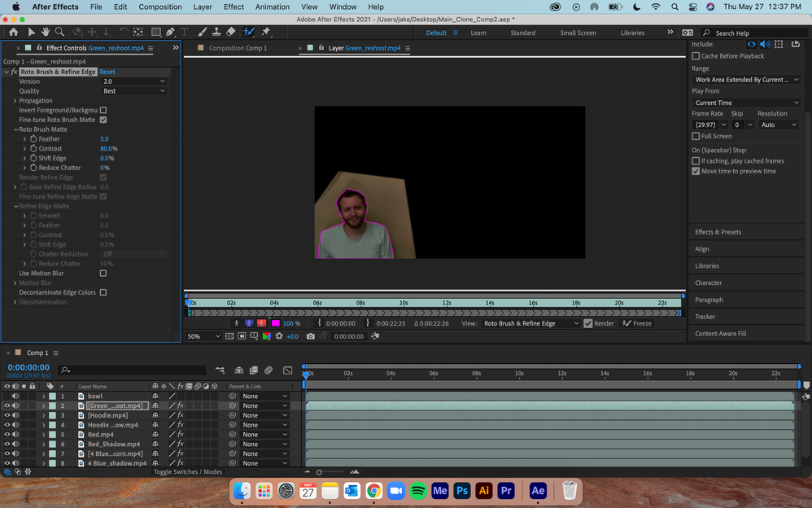Select the Roto Brush tool
Screen dimensions: 812x508
[x=247, y=32]
